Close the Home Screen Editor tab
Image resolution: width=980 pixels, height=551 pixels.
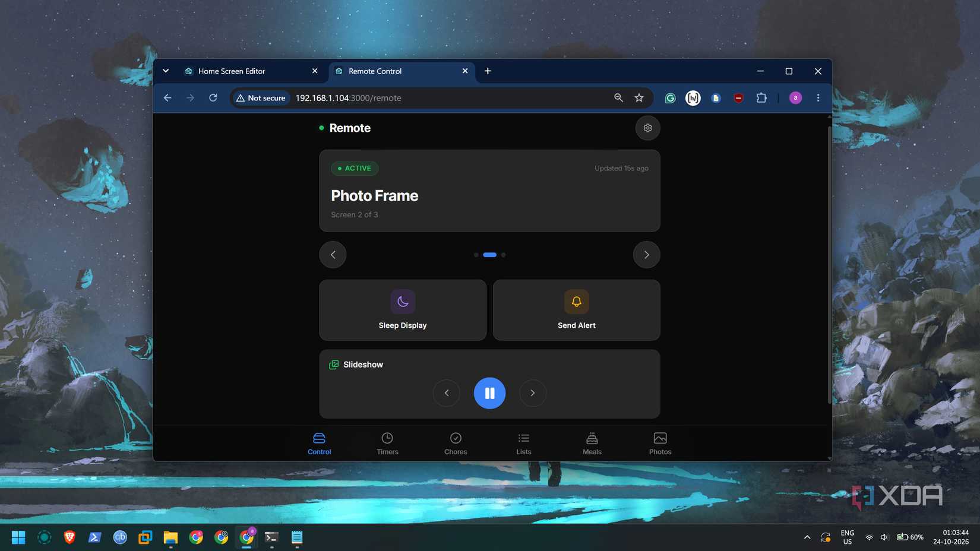(315, 71)
